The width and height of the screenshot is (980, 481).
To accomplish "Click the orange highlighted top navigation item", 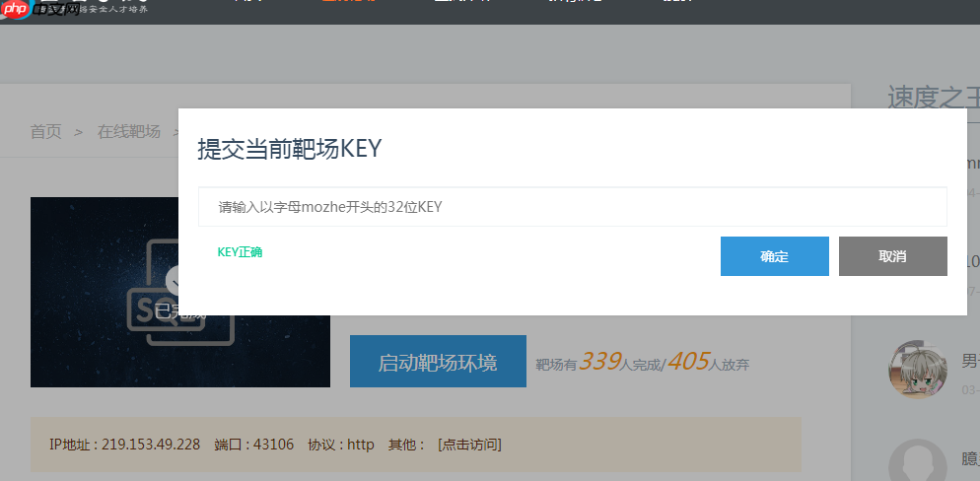I will coord(349,2).
